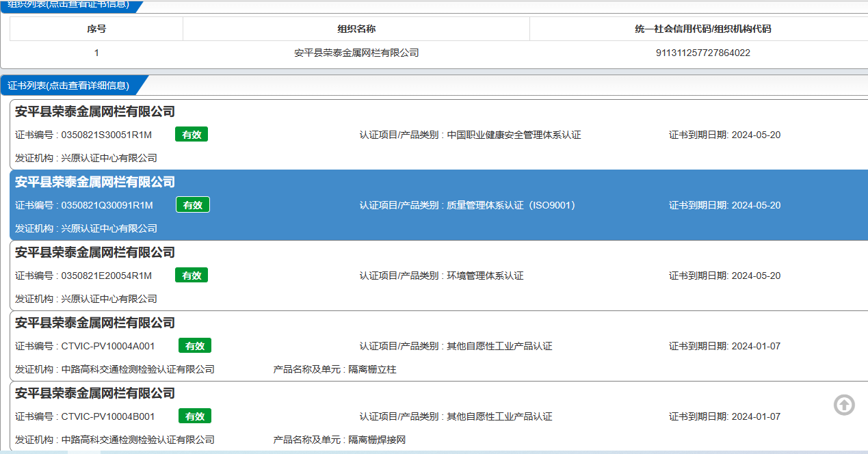The width and height of the screenshot is (868, 454).
Task: Click expiry date of certificate 0350821Q30091R1M
Action: [x=756, y=205]
